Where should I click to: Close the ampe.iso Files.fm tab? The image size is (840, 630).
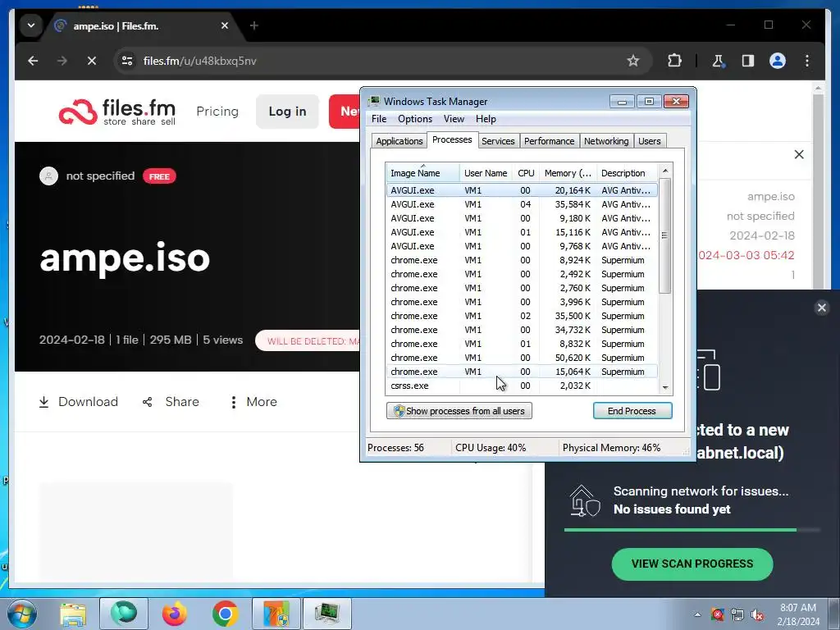225,25
